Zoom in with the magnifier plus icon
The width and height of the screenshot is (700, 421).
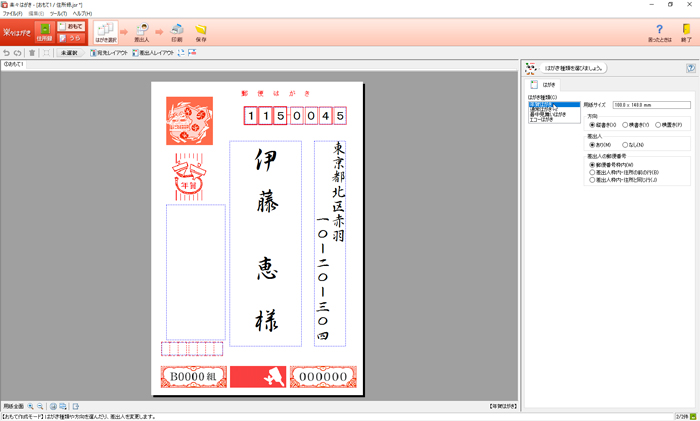[x=31, y=407]
